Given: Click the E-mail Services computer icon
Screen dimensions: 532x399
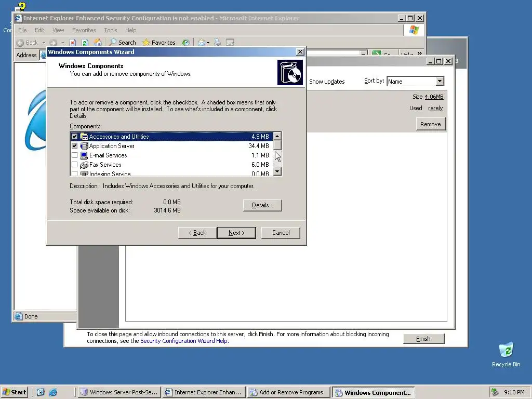Looking at the screenshot, I should [84, 155].
